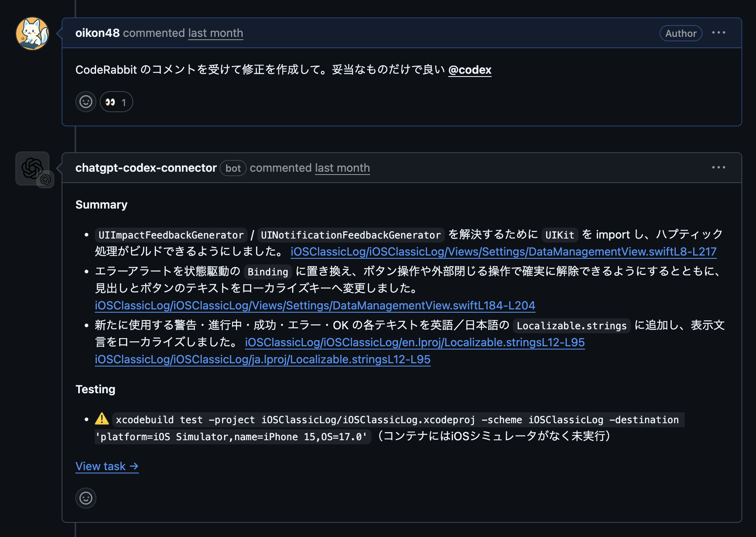Open ja.lproj Localizable.strings link
Image resolution: width=756 pixels, height=537 pixels.
[263, 360]
